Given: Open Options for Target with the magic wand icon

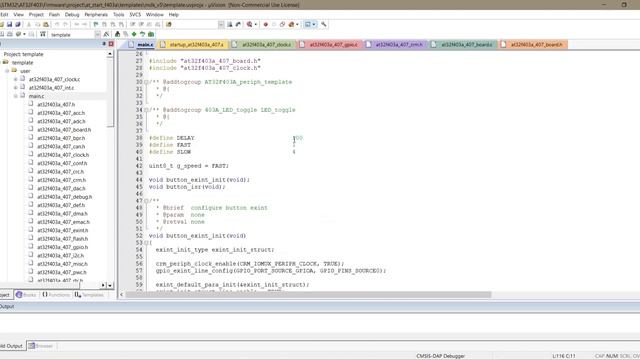Looking at the screenshot, I should pyautogui.click(x=107, y=34).
